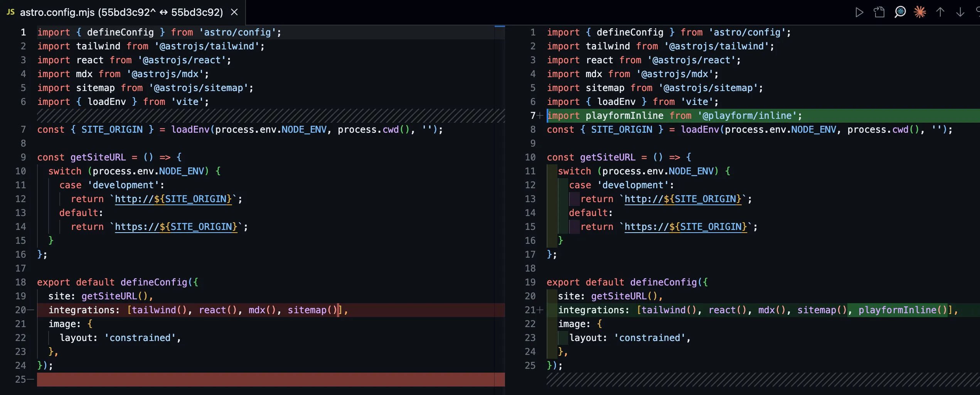Image resolution: width=980 pixels, height=395 pixels.
Task: Open the https://${SITE_ORIGIN} link in right pane
Action: pos(685,227)
